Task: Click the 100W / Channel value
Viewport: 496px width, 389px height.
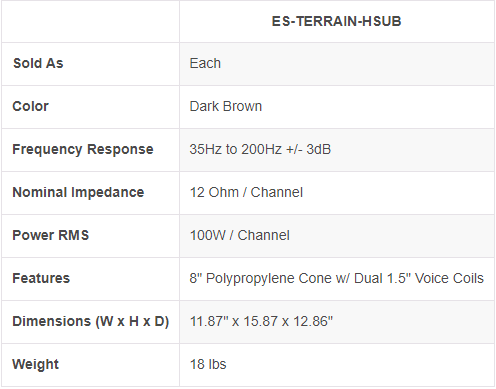Action: pos(240,235)
